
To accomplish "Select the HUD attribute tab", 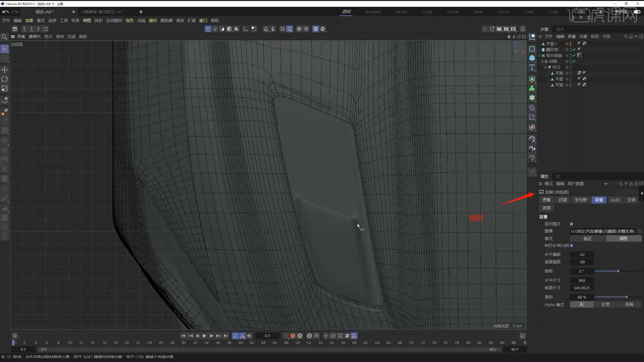I will coord(615,200).
